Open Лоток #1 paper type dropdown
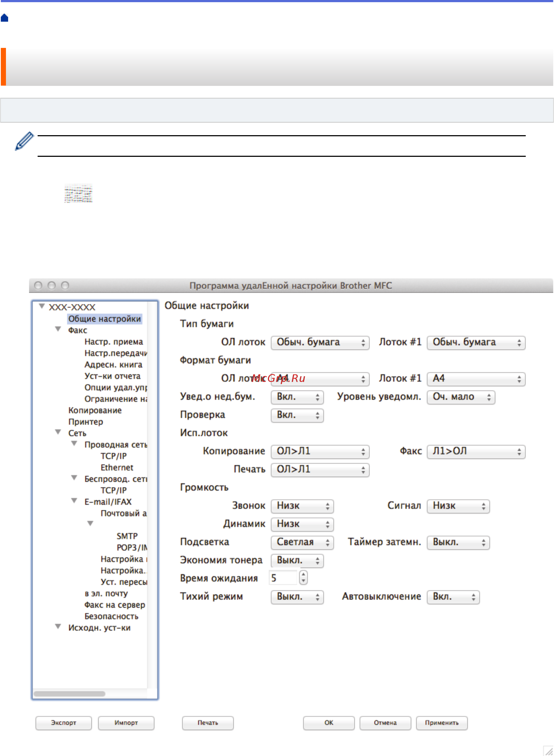The height and width of the screenshot is (756, 554). [476, 343]
